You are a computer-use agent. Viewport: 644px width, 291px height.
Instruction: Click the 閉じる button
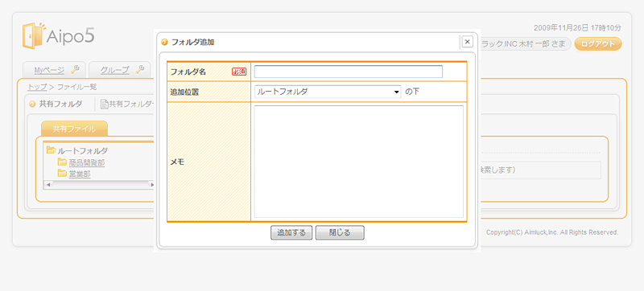[x=340, y=233]
